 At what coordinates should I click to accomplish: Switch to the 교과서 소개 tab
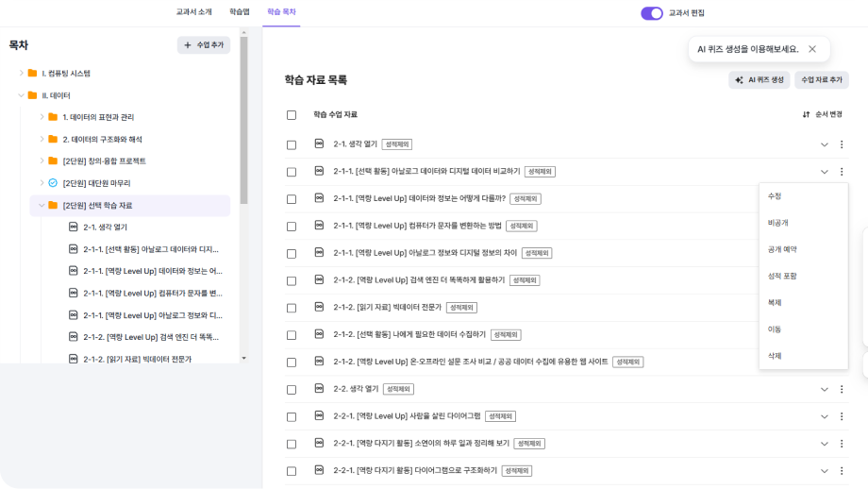tap(193, 12)
